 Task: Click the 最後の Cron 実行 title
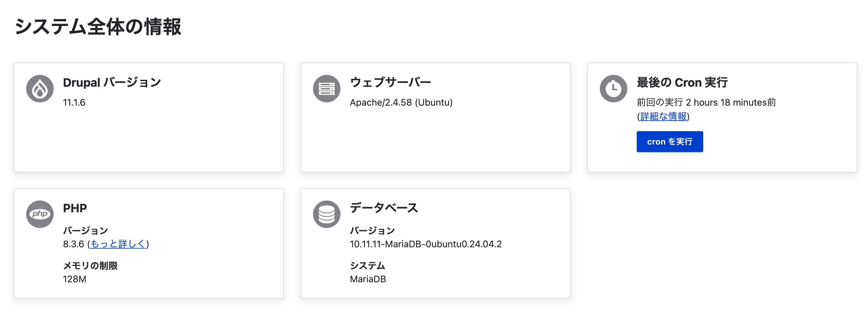[x=682, y=82]
